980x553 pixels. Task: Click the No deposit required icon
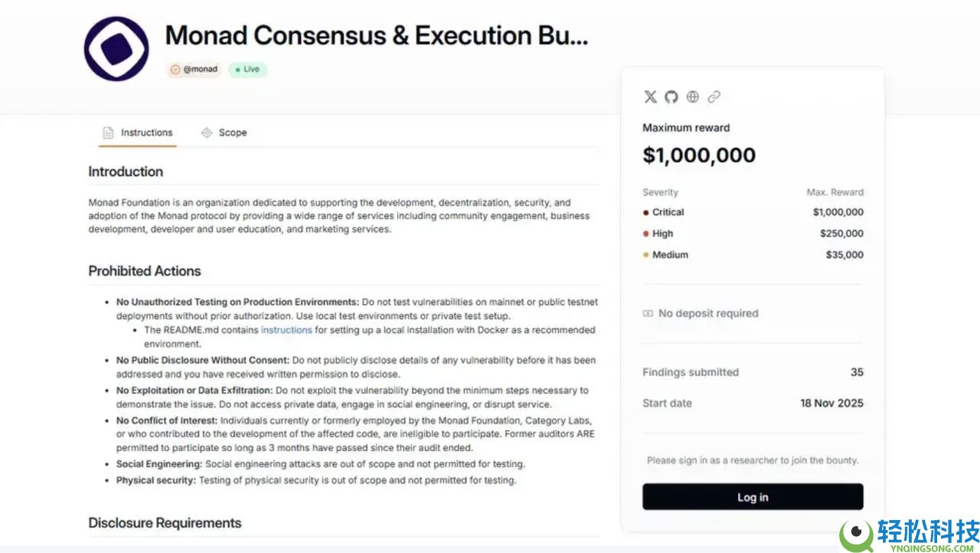click(648, 313)
